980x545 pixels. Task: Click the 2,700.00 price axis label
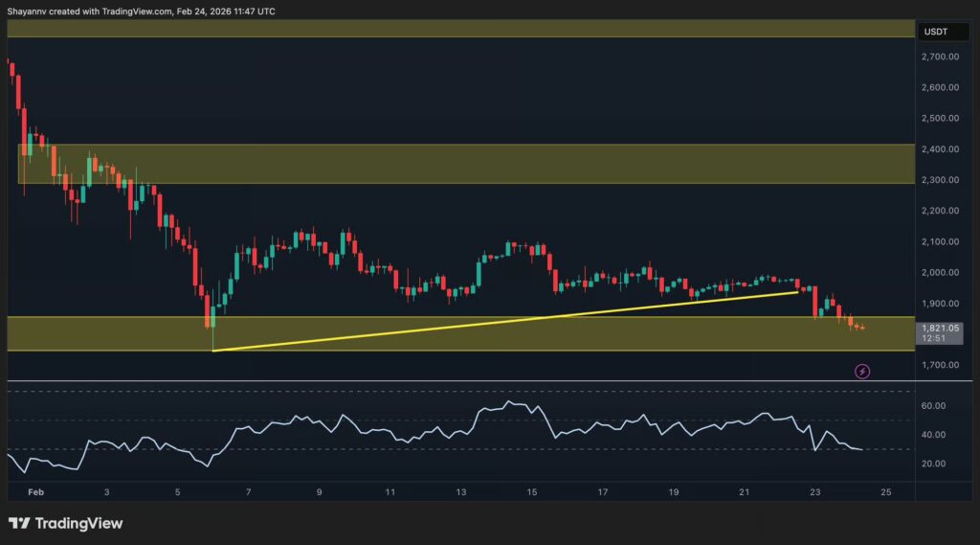pyautogui.click(x=938, y=57)
